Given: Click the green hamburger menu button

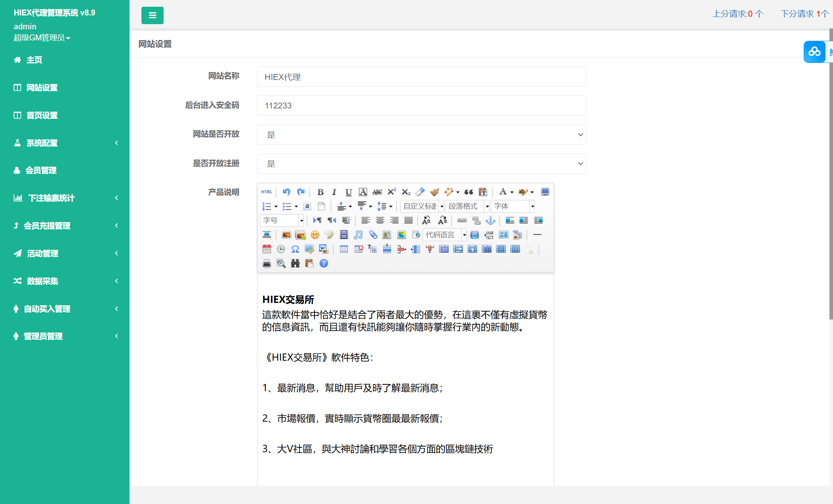Looking at the screenshot, I should tap(152, 15).
